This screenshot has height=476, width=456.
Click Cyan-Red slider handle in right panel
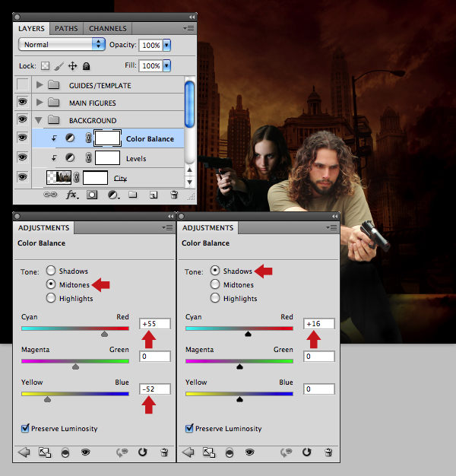pos(248,334)
